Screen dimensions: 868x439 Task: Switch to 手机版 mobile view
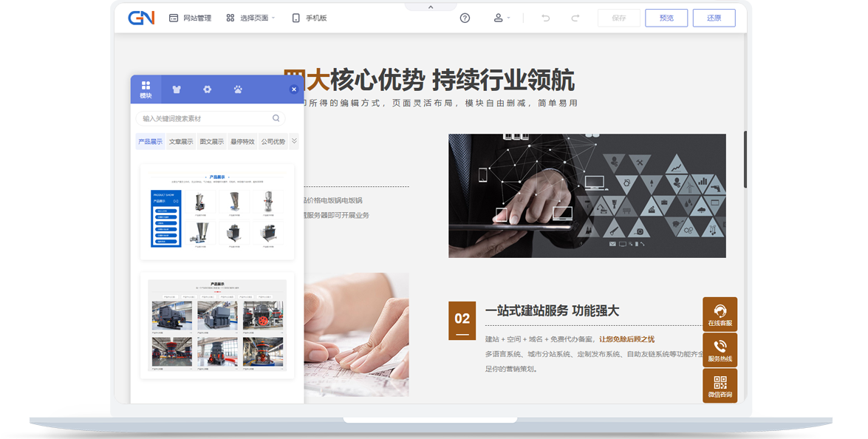tap(309, 18)
